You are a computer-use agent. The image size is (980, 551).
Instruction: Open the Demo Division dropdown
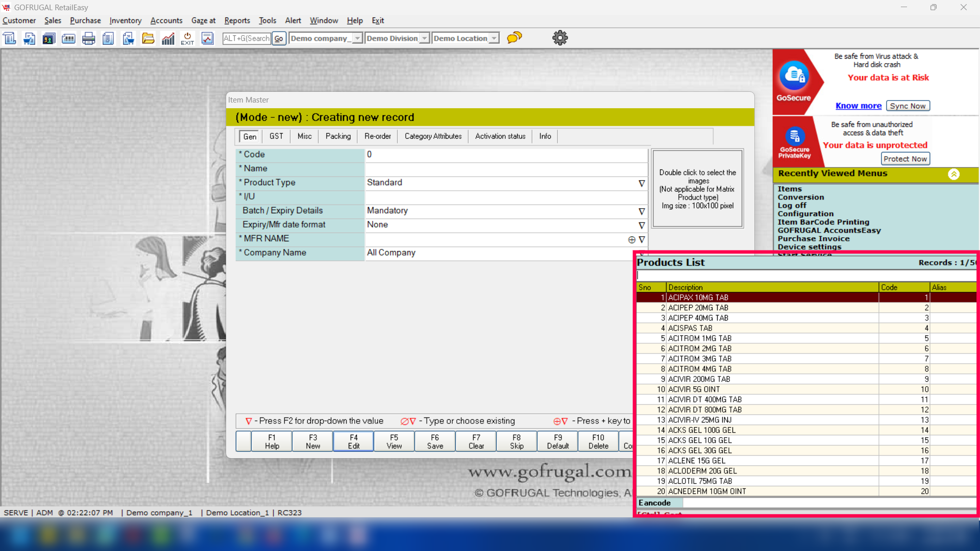pos(424,38)
